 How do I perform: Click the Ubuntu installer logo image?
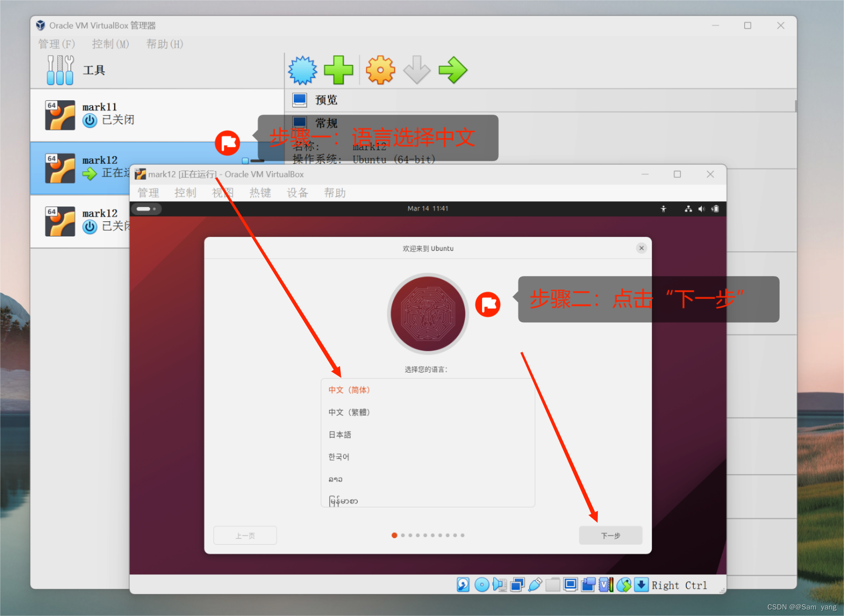point(428,314)
